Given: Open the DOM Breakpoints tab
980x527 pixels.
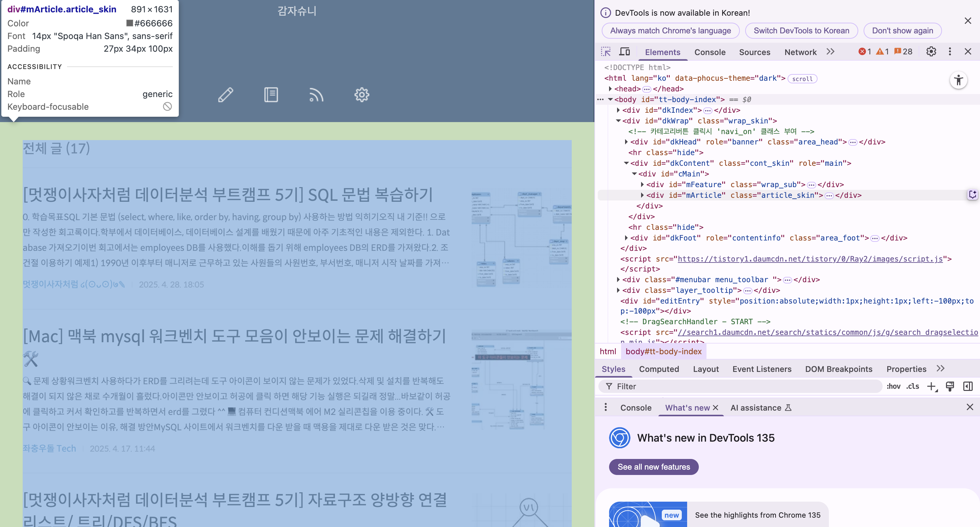Looking at the screenshot, I should 839,369.
